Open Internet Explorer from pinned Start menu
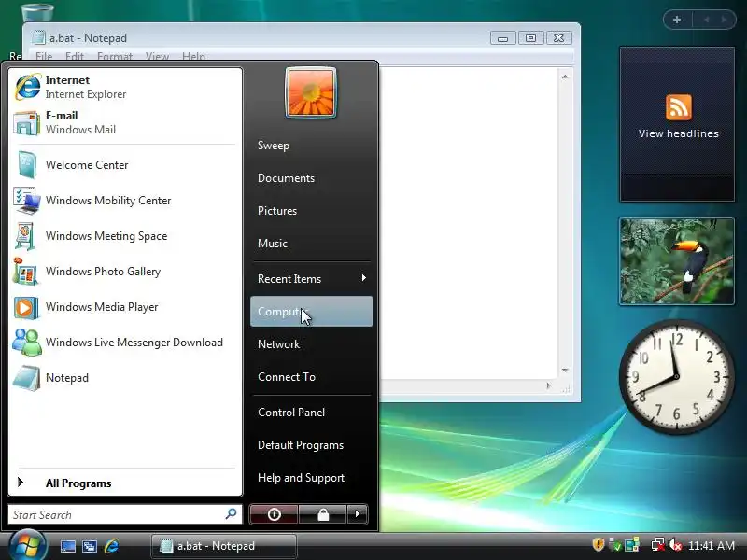747x560 pixels. (125, 87)
